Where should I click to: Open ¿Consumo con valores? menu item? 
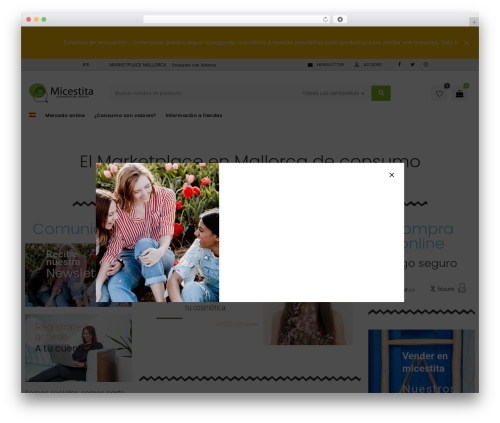[x=125, y=115]
